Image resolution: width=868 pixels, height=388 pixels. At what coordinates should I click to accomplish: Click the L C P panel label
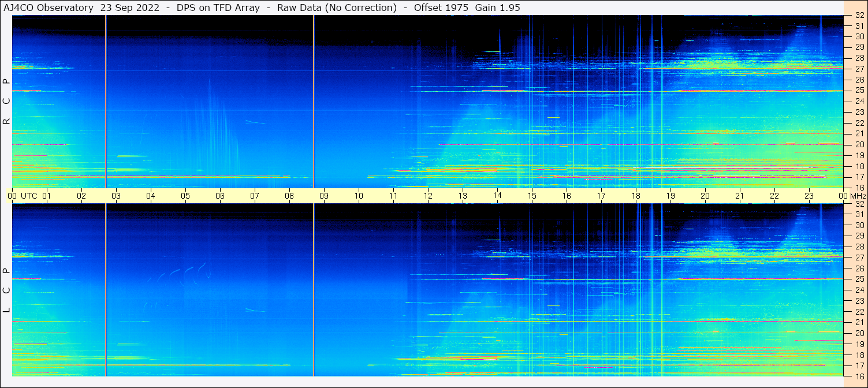(x=6, y=290)
